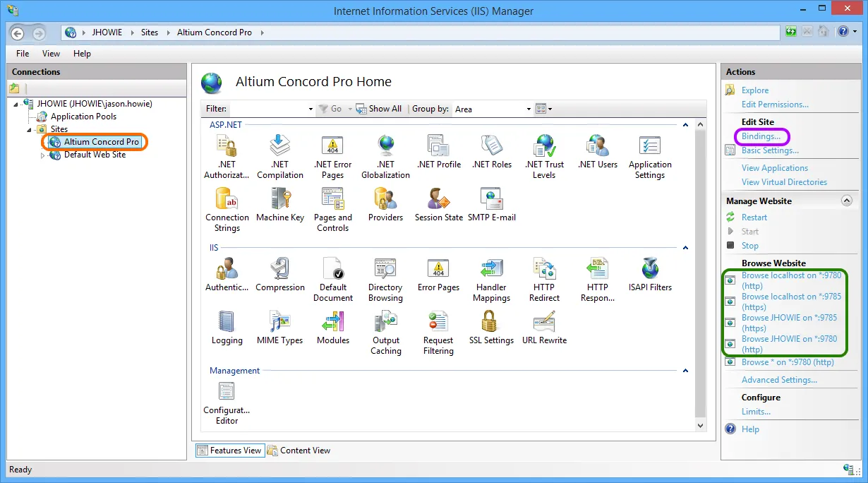Click Show All in filter bar
868x483 pixels.
pyautogui.click(x=379, y=109)
